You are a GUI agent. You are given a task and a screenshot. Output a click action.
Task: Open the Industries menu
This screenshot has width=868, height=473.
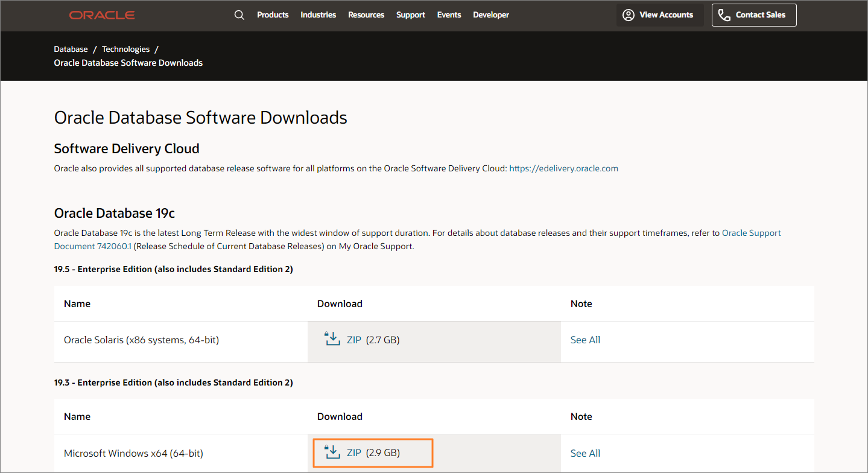point(318,15)
